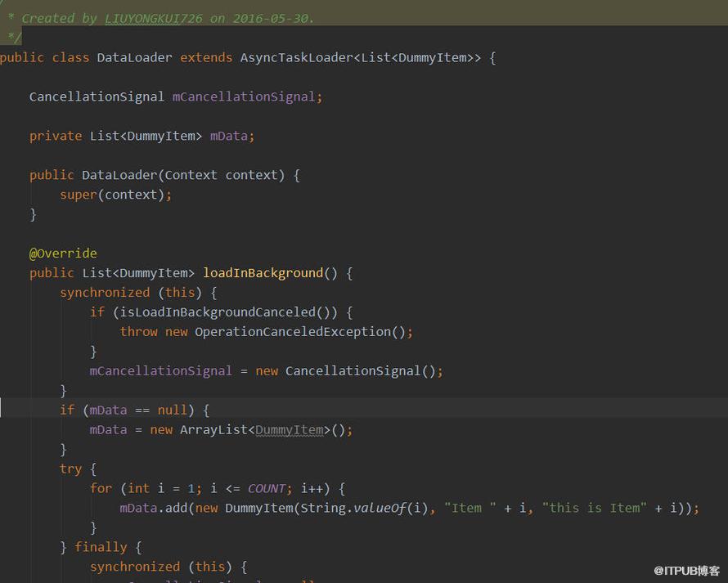
Task: Click the try keyword
Action: click(70, 469)
